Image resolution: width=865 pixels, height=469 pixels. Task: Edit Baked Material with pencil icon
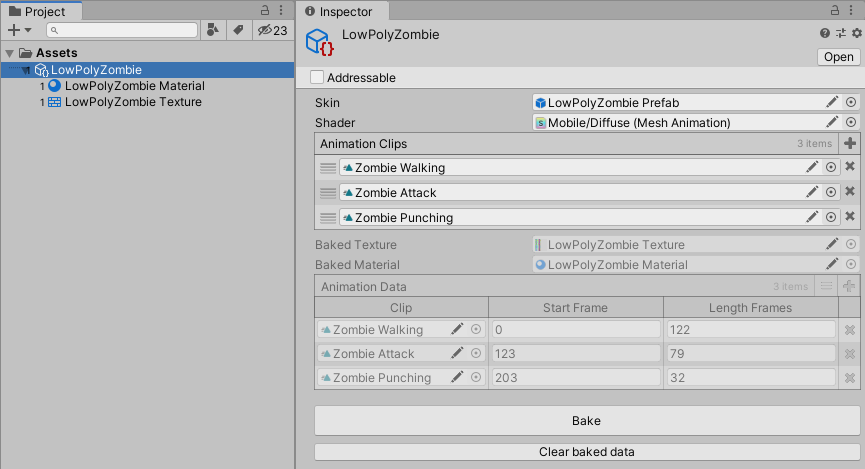(832, 264)
